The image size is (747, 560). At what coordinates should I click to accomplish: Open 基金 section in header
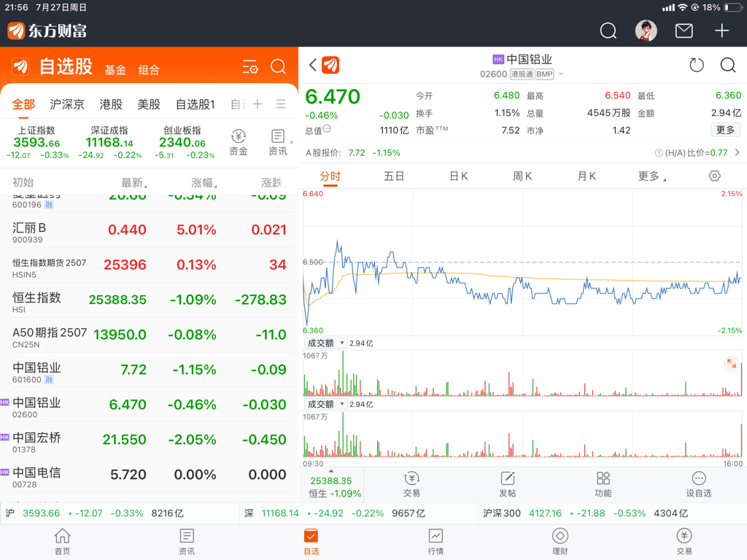[115, 70]
